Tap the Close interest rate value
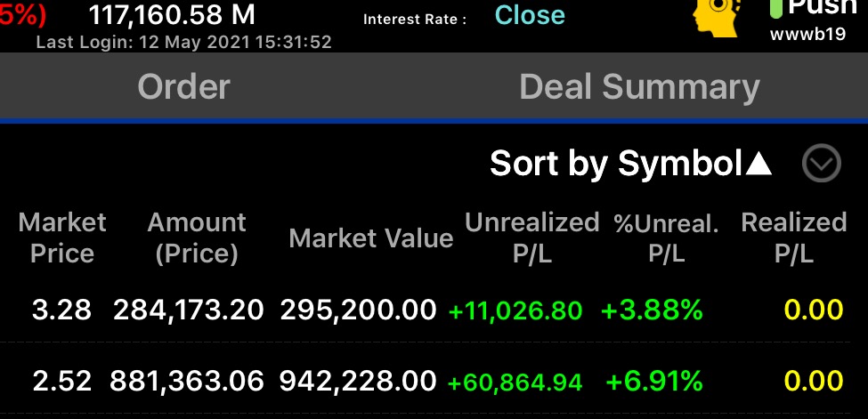 tap(530, 15)
